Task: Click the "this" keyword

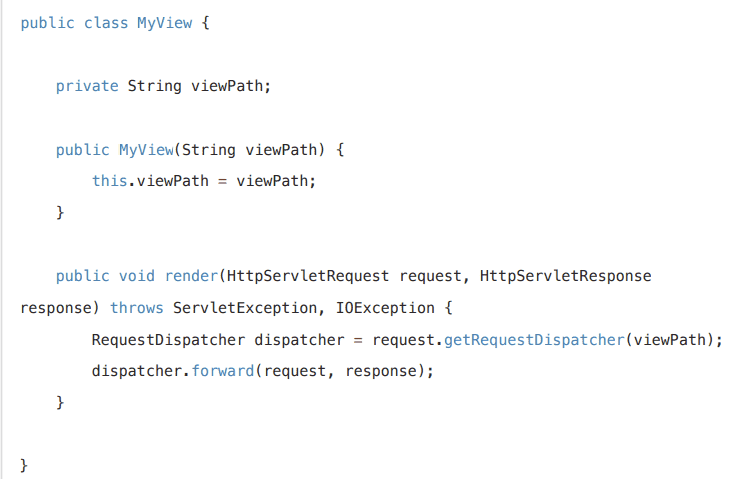Action: click(x=109, y=181)
